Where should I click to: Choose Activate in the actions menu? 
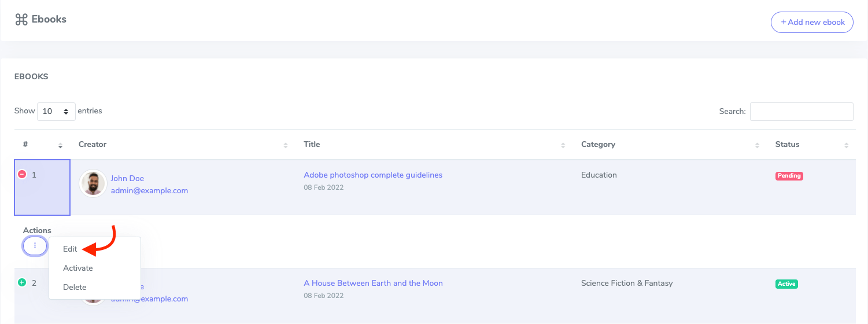point(78,268)
